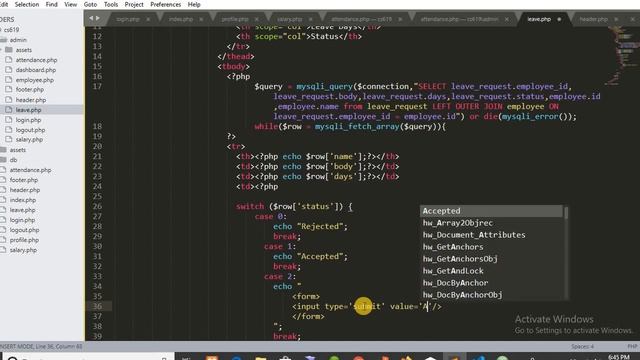This screenshot has height=360, width=640.
Task: Click the clock in Windows taskbar
Action: 618,357
